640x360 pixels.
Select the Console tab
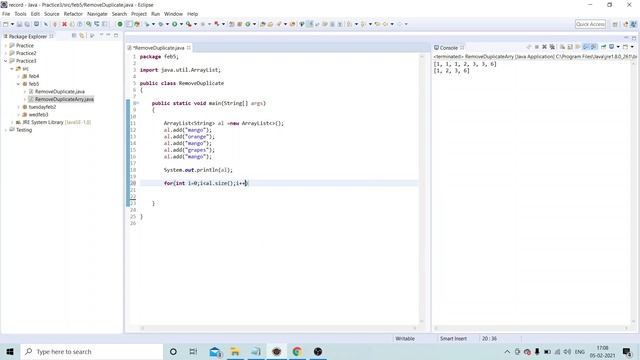pos(448,48)
